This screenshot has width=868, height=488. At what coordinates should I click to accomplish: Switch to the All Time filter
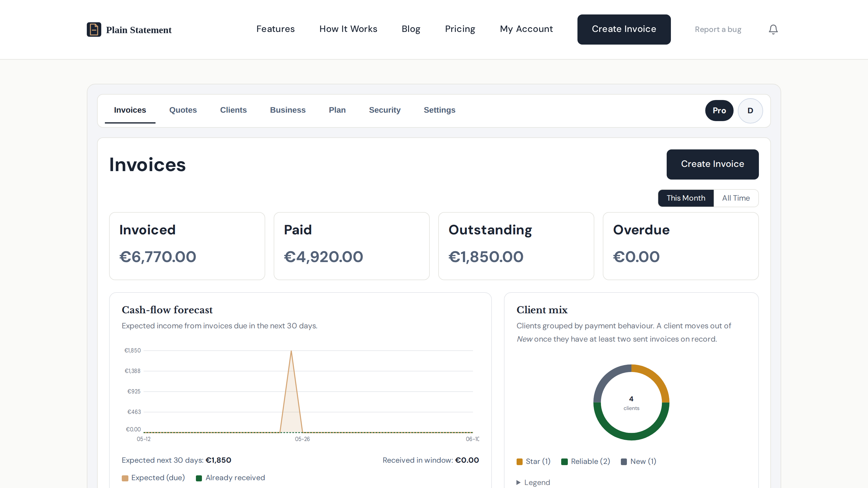pos(736,198)
